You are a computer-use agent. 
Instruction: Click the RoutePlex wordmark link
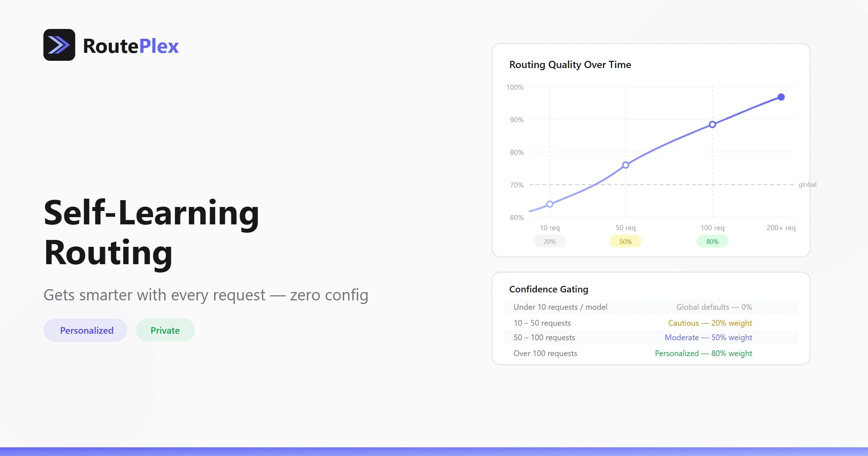click(x=130, y=45)
